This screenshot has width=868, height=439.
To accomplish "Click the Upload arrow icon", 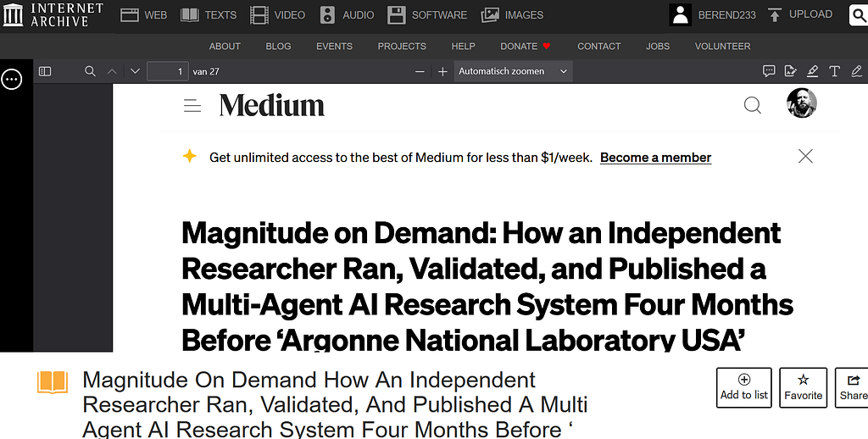I will point(775,15).
